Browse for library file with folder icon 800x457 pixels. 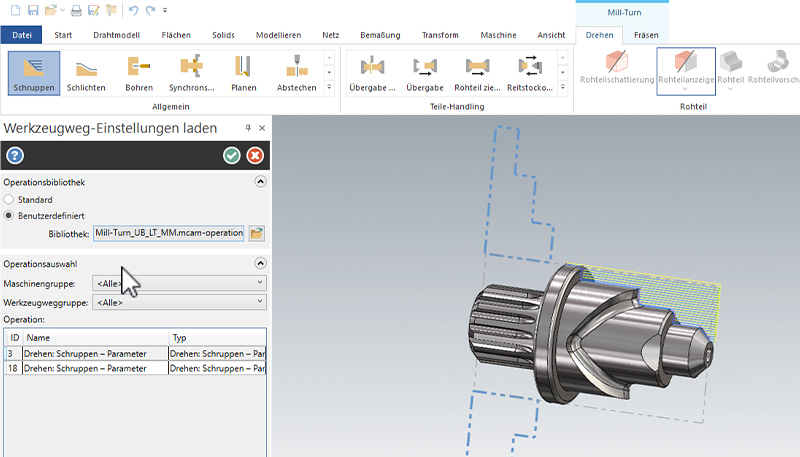257,233
